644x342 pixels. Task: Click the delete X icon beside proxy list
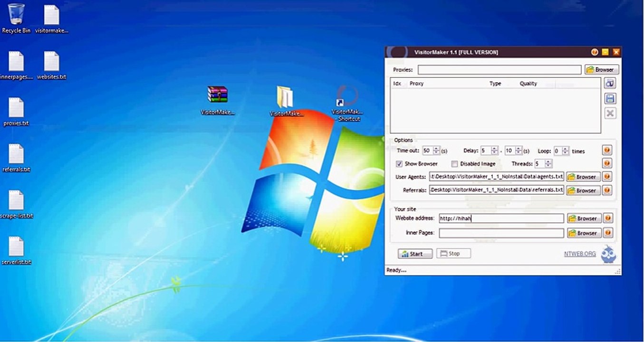(x=610, y=113)
